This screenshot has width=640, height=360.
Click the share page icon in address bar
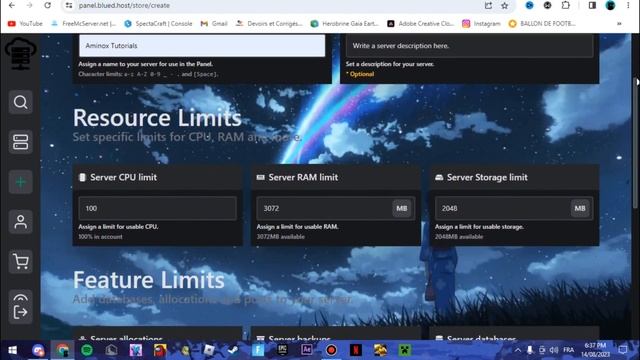(x=488, y=5)
